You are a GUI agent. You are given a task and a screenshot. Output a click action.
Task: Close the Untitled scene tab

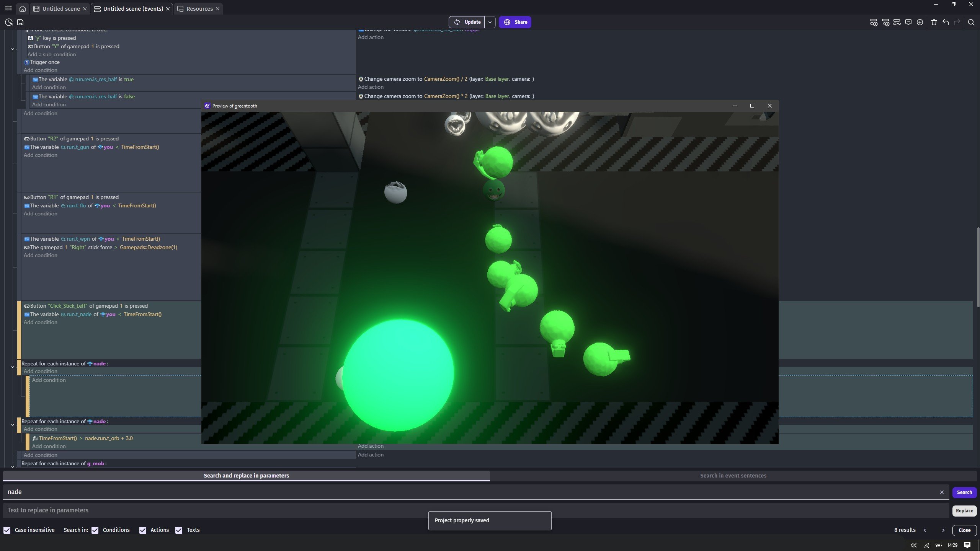85,9
